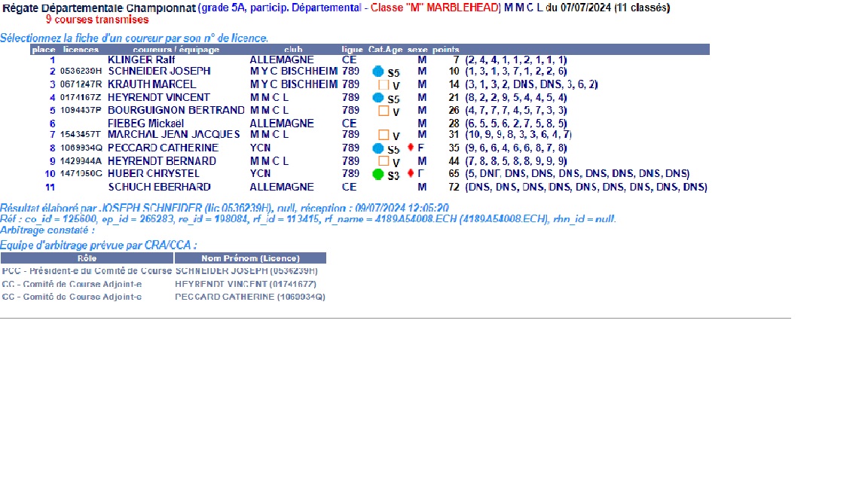Click the 'Rôle' header in the arbitrage table

(87, 258)
